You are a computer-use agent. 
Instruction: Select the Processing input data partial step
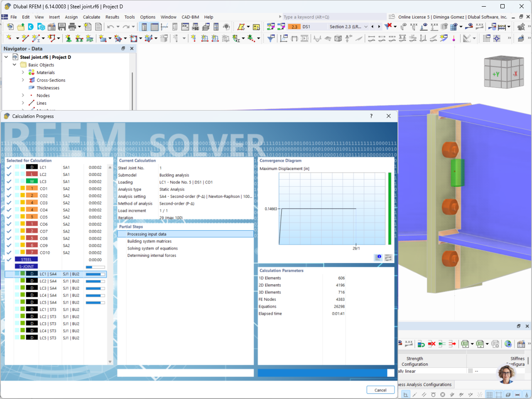point(185,234)
